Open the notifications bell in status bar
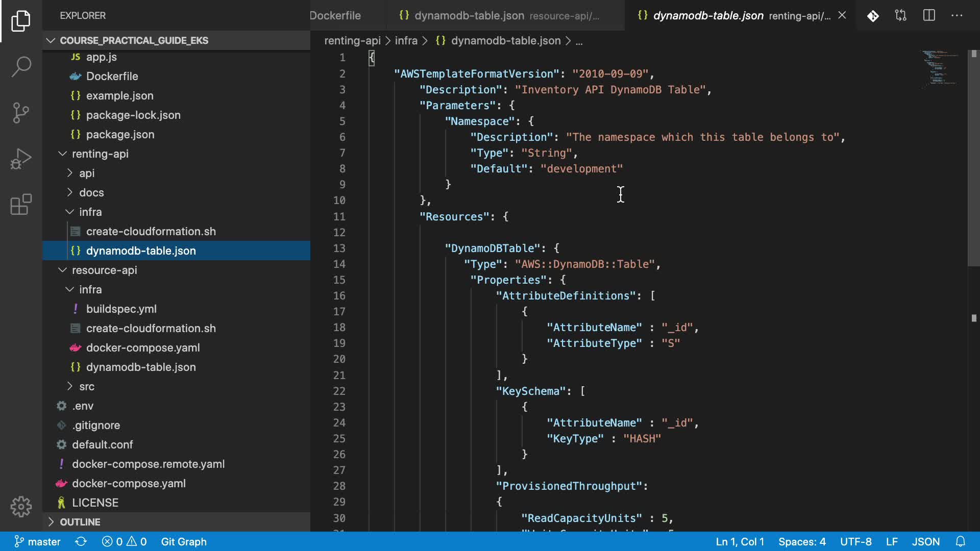The height and width of the screenshot is (551, 980). 960,541
